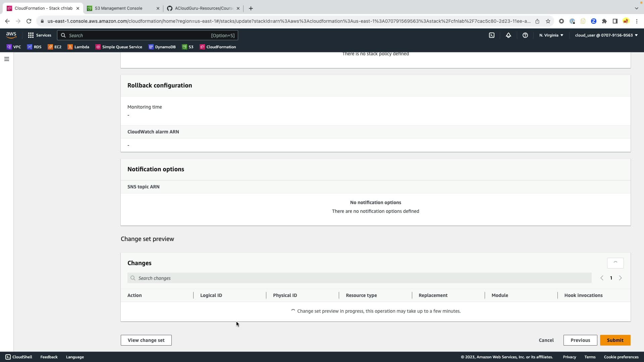
Task: Switch to the S3 Management Console tab
Action: (x=118, y=8)
